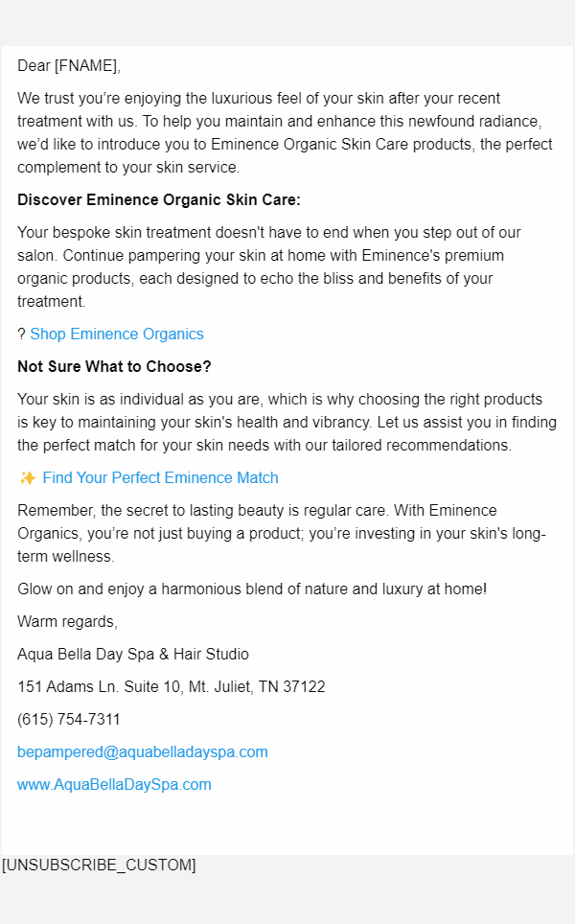The height and width of the screenshot is (924, 575).
Task: Visit the www.AquaBellaDaySpa.com website link
Action: coord(114,785)
